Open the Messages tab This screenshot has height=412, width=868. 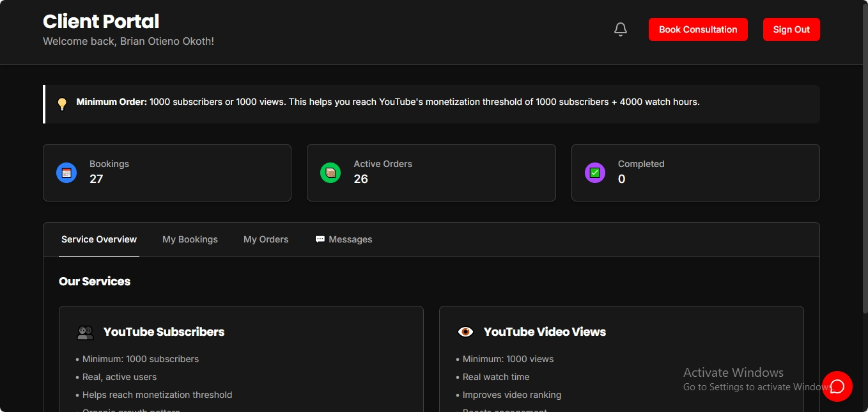pos(350,239)
